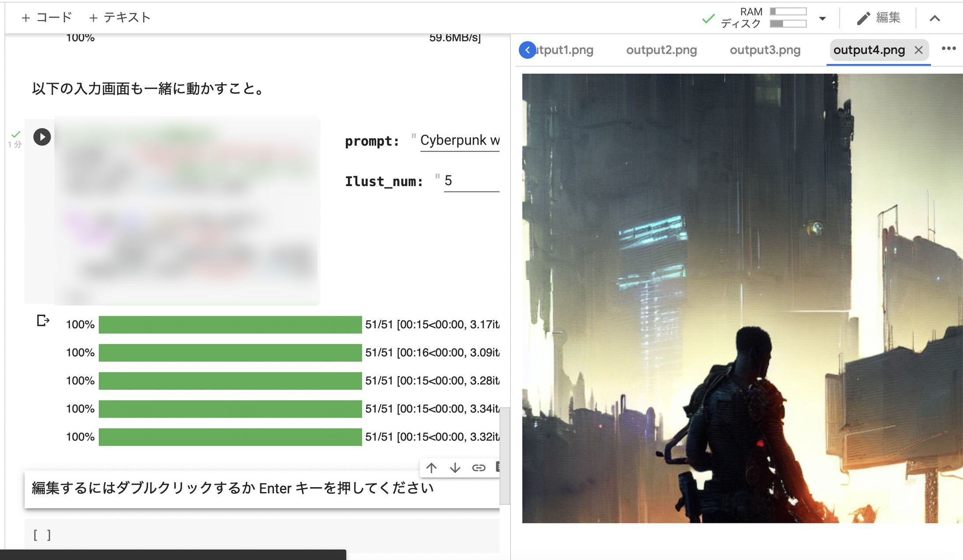
Task: Click the progress text ending 3.34it
Action: pos(432,409)
